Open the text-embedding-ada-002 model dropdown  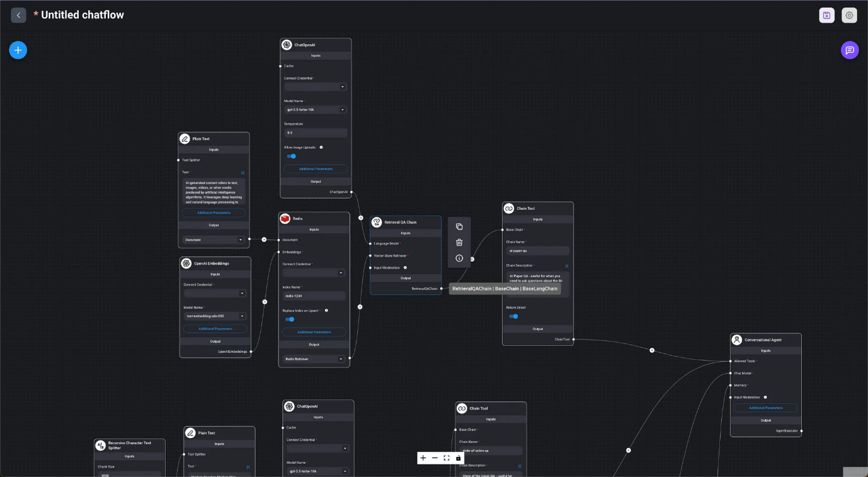215,316
